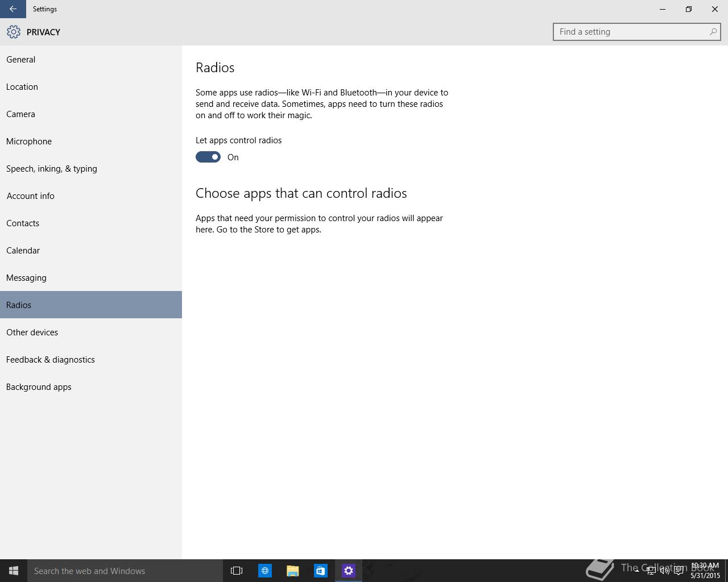Open Other devices settings
Screen dimensions: 728x582
[x=91, y=332]
